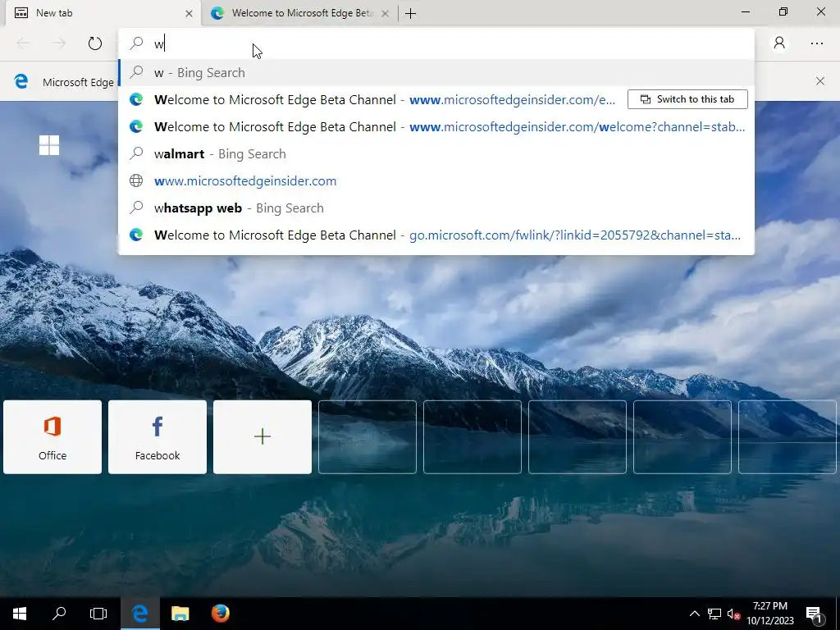Click the forward navigation arrow

pos(59,43)
